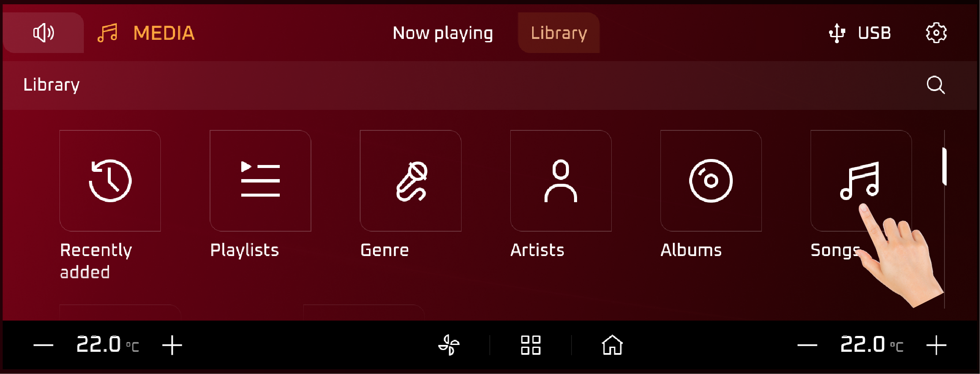Open the Albums disc tile
Screen dimensions: 980x374
711,181
